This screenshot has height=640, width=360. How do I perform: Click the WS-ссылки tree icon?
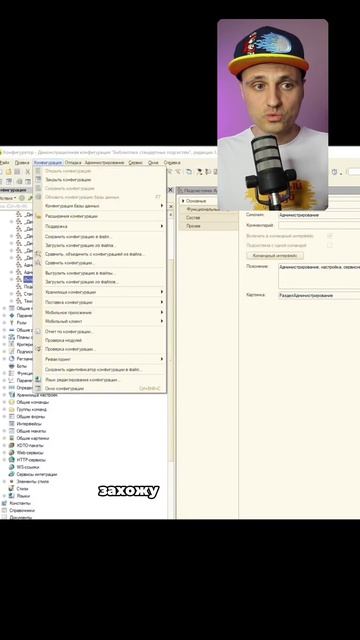(12, 467)
